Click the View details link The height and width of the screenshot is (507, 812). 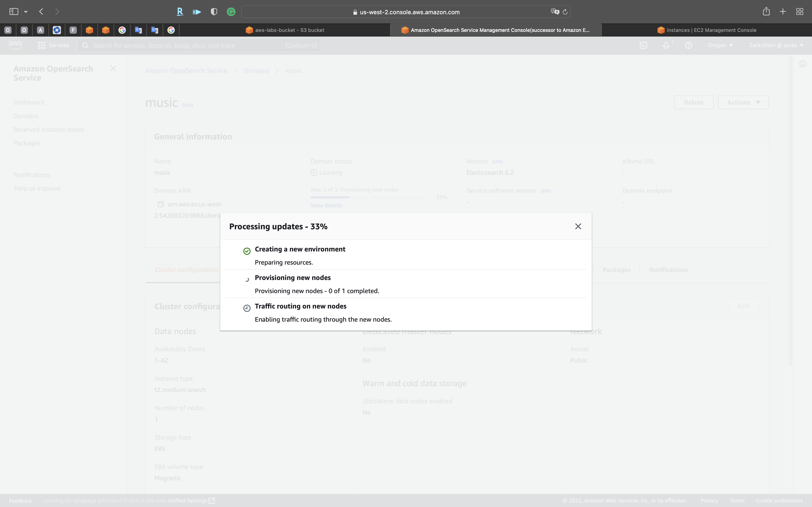coord(326,205)
